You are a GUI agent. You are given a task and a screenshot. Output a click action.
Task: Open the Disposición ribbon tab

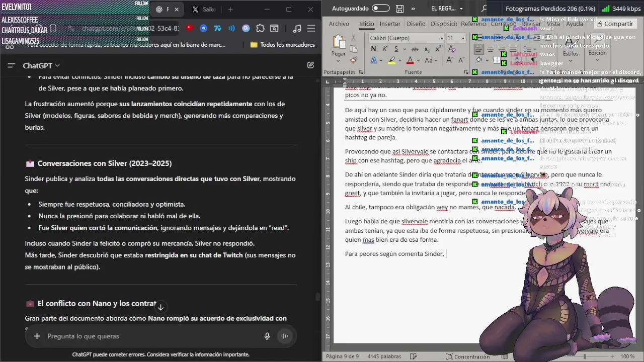[x=444, y=24]
